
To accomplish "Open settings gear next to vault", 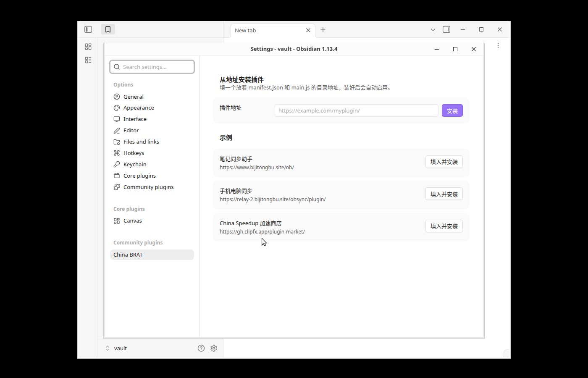I will (x=214, y=348).
